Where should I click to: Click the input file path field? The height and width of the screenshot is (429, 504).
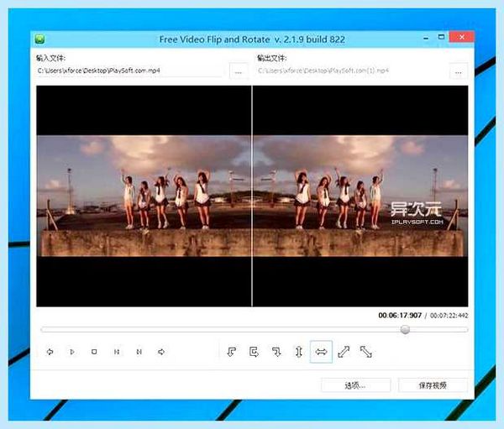pyautogui.click(x=129, y=71)
